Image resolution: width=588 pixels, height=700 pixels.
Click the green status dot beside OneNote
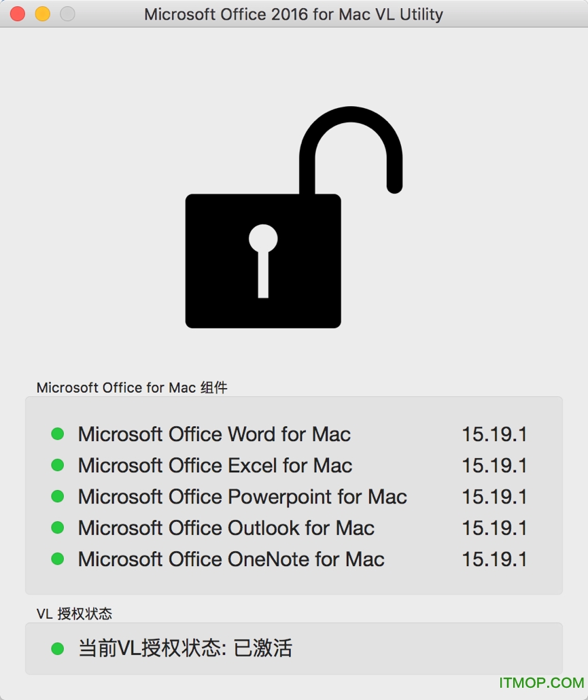click(57, 559)
